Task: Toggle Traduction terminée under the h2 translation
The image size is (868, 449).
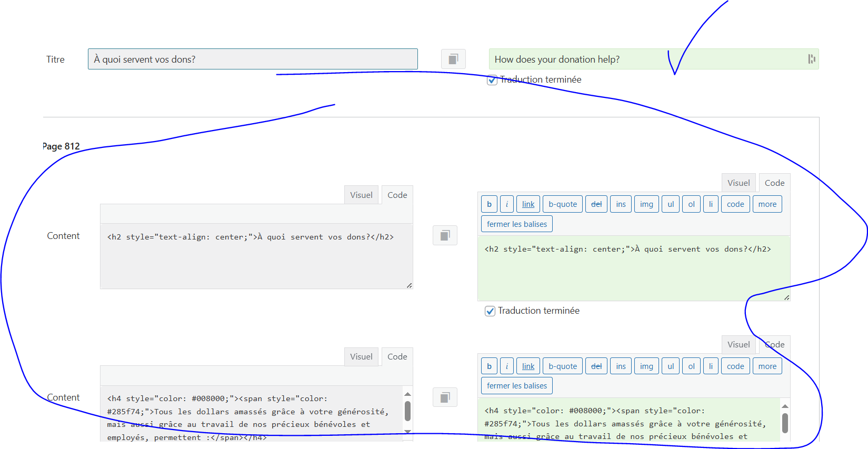Action: pyautogui.click(x=490, y=311)
